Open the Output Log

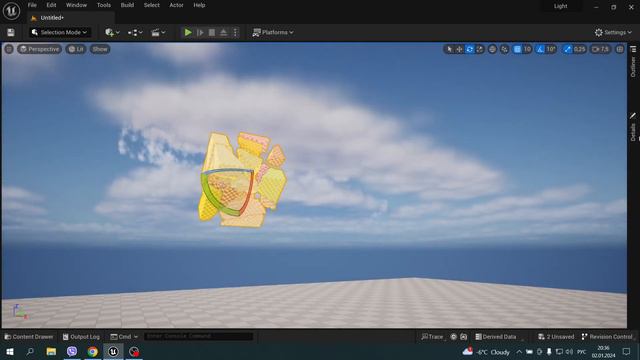(81, 337)
